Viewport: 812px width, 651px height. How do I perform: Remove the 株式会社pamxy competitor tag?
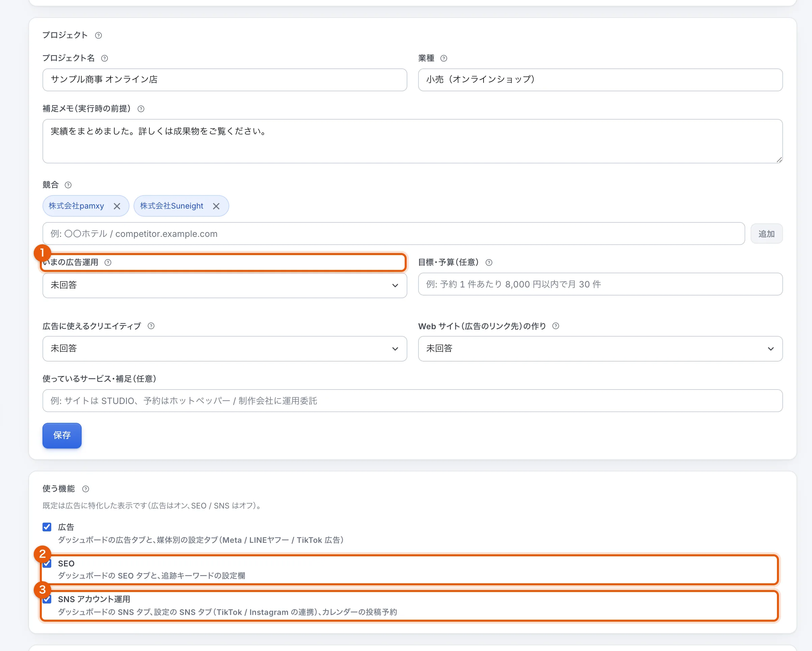[x=117, y=206]
